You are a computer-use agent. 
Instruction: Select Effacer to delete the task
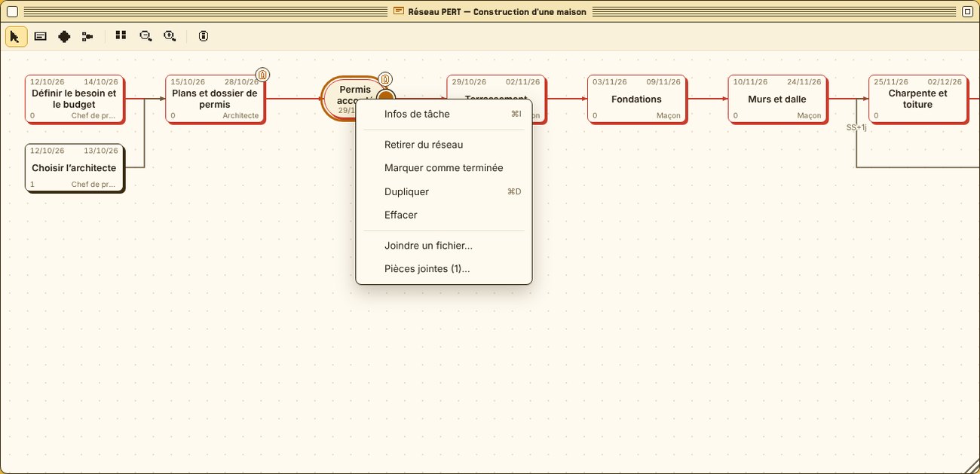(x=444, y=215)
